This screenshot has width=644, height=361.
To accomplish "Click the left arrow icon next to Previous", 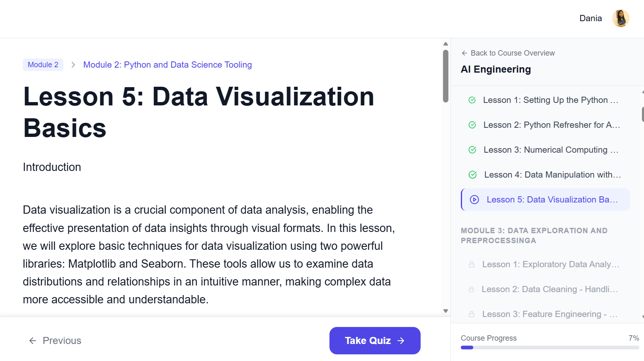I will (33, 341).
